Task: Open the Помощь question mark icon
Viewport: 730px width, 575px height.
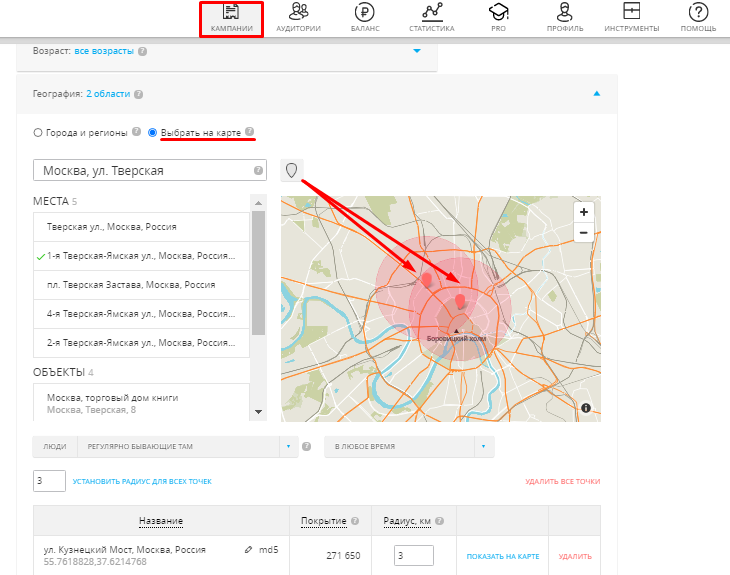Action: tap(699, 13)
